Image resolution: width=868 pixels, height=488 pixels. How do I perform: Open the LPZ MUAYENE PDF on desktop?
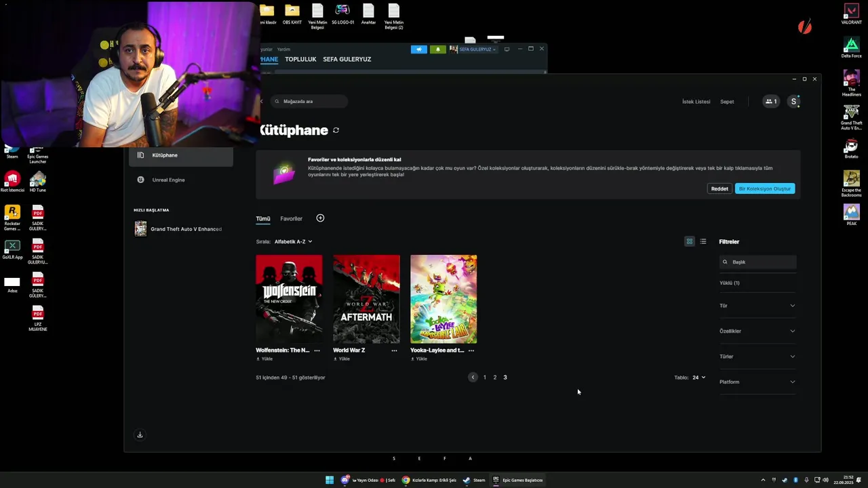pyautogui.click(x=38, y=319)
